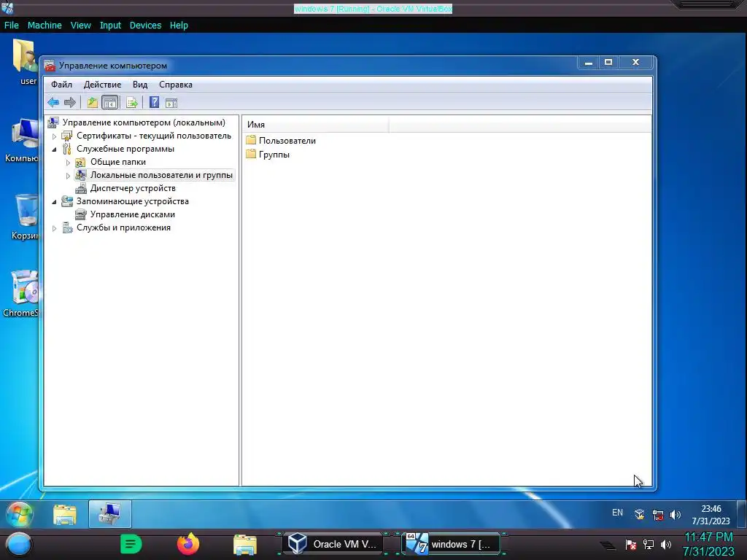Click Computer Management title bar icon

tap(50, 66)
